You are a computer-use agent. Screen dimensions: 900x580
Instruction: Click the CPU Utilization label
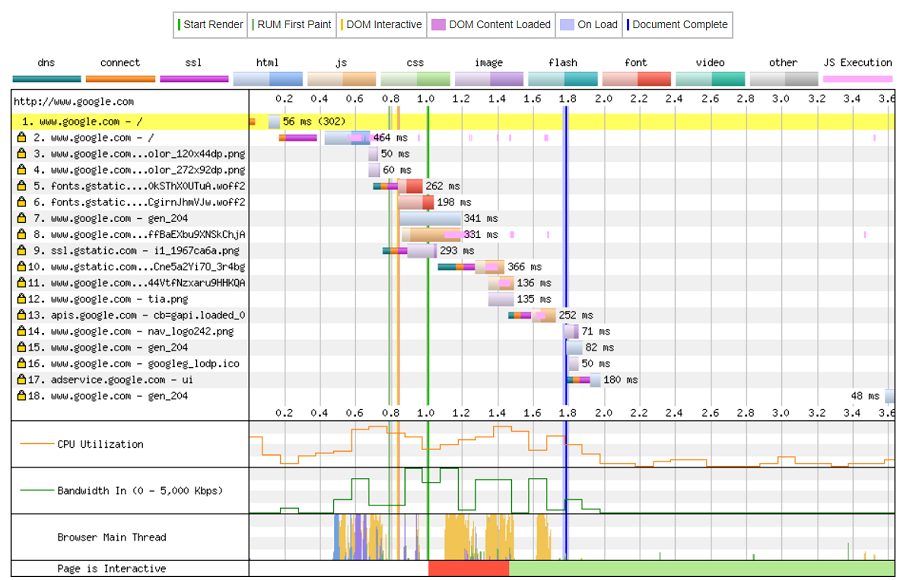(100, 444)
